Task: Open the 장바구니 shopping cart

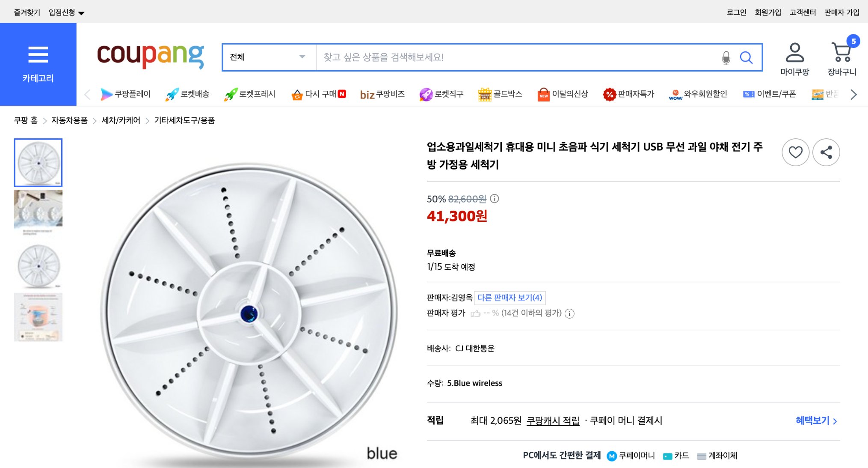Action: [842, 55]
